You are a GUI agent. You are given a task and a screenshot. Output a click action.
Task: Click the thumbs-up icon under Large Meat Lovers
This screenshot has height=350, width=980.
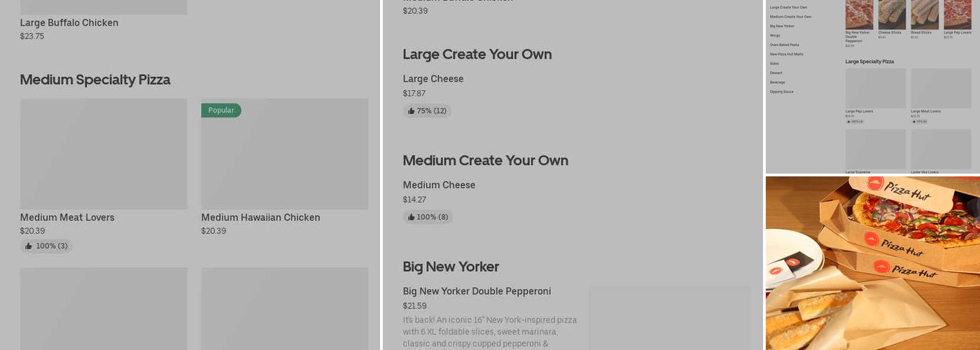pos(913,121)
